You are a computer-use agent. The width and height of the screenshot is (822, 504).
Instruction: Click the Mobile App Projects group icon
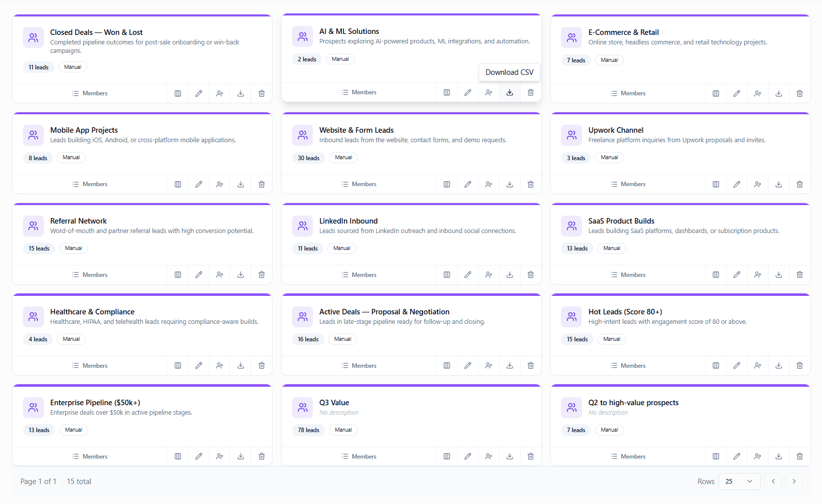click(x=33, y=135)
